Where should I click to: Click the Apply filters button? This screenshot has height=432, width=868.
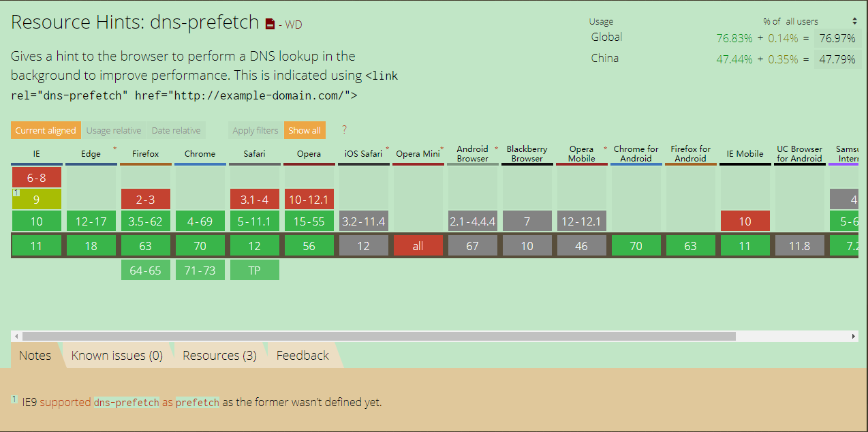pyautogui.click(x=255, y=129)
